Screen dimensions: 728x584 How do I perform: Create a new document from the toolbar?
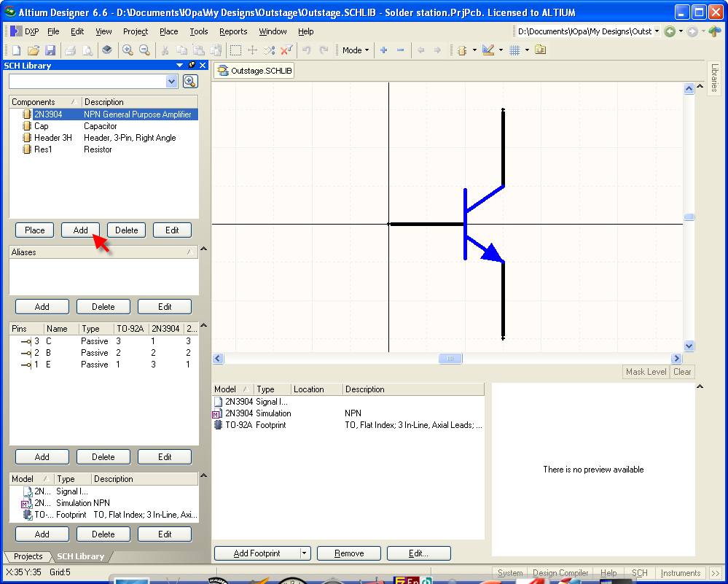[x=17, y=50]
